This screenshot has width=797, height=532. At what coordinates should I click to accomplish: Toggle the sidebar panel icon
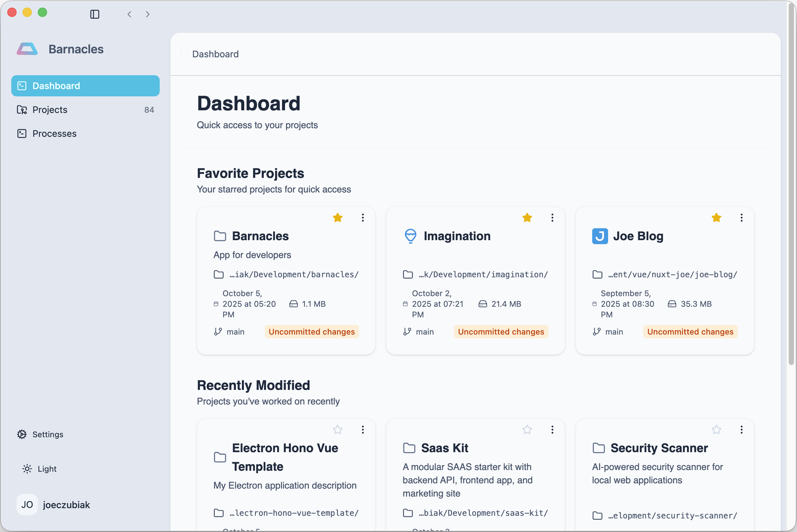coord(95,14)
